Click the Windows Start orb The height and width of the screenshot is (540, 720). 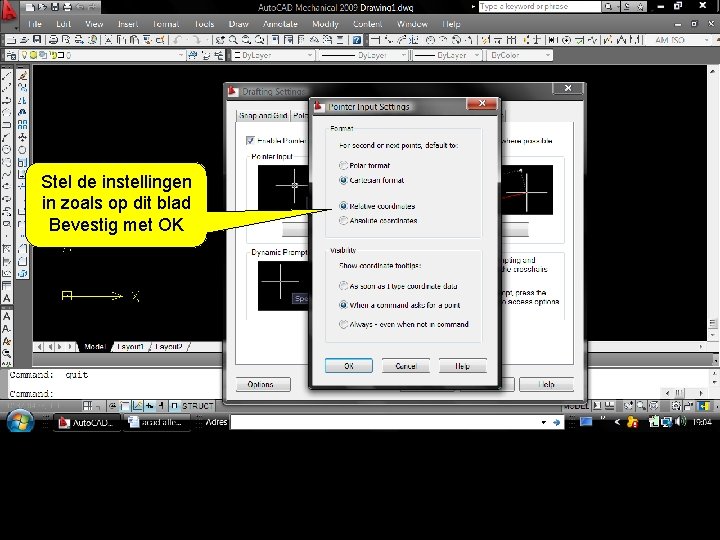pos(20,421)
